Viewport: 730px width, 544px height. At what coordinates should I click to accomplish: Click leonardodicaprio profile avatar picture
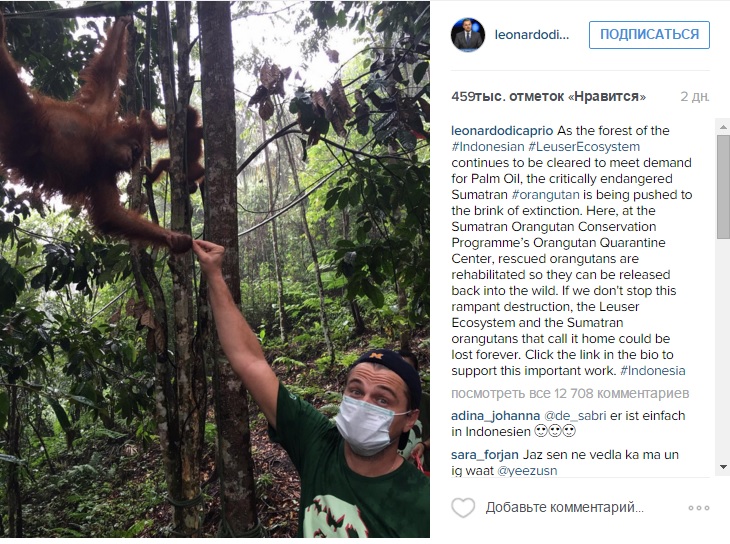point(468,35)
